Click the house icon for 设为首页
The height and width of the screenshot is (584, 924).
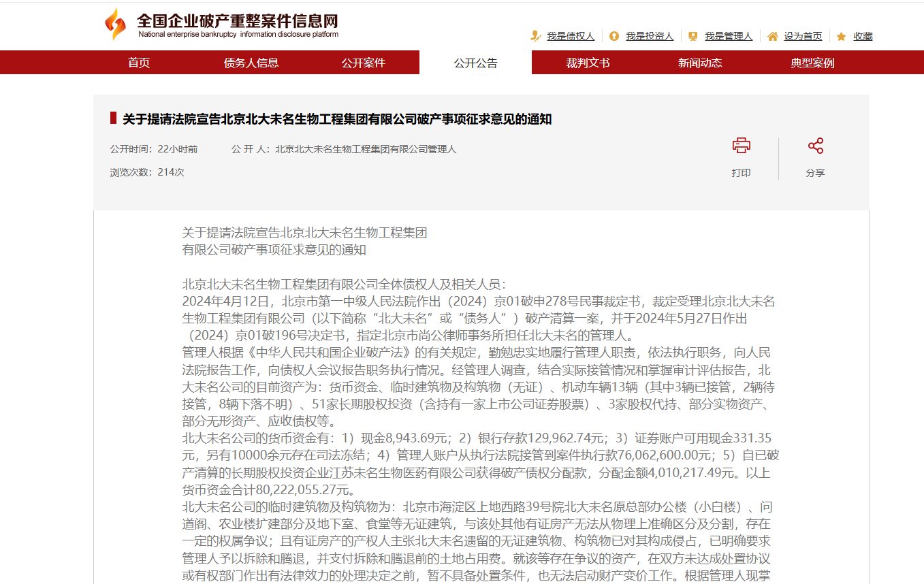click(x=772, y=36)
